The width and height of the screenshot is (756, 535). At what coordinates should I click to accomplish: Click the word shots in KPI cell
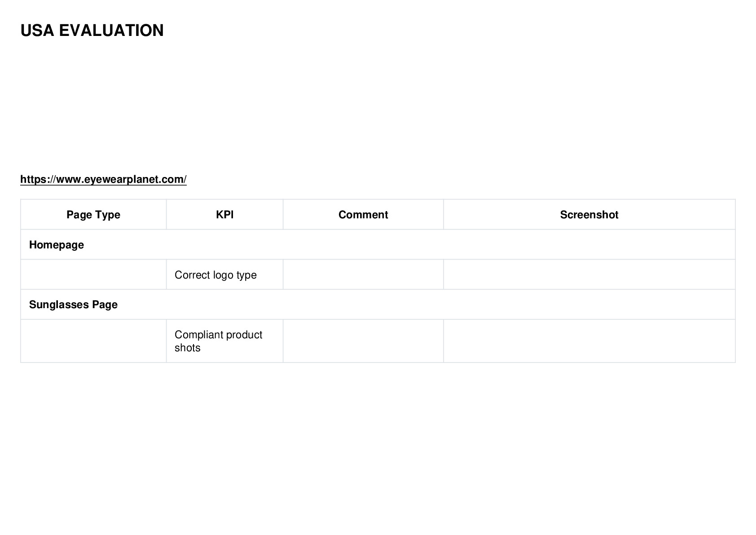click(x=188, y=348)
